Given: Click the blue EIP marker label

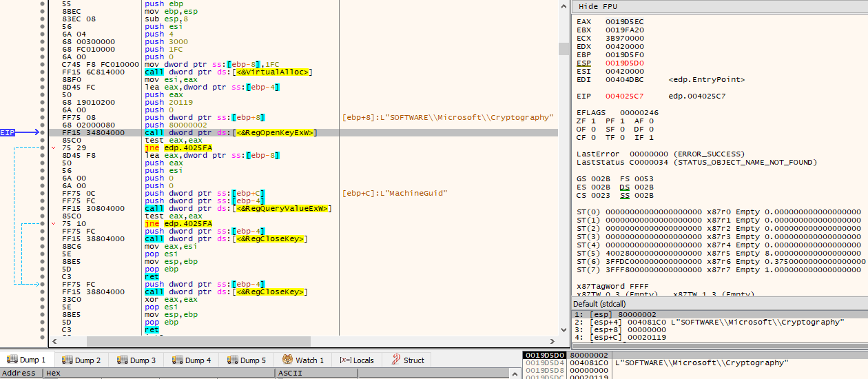Looking at the screenshot, I should [8, 132].
